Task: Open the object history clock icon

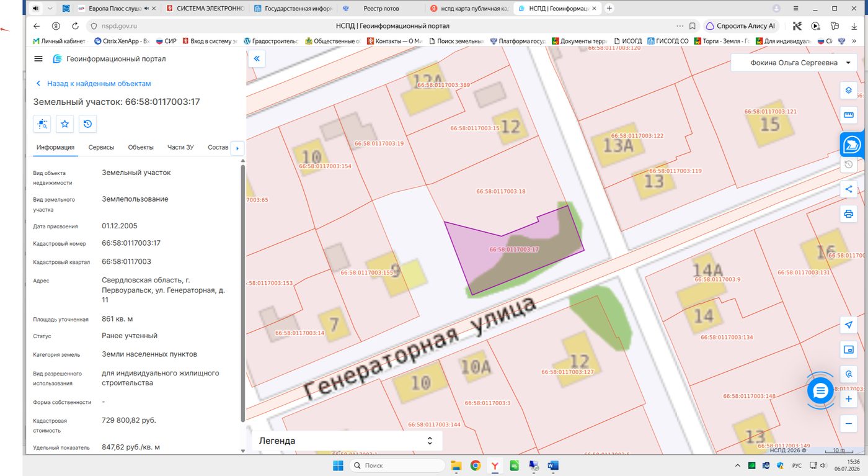Action: 87,124
